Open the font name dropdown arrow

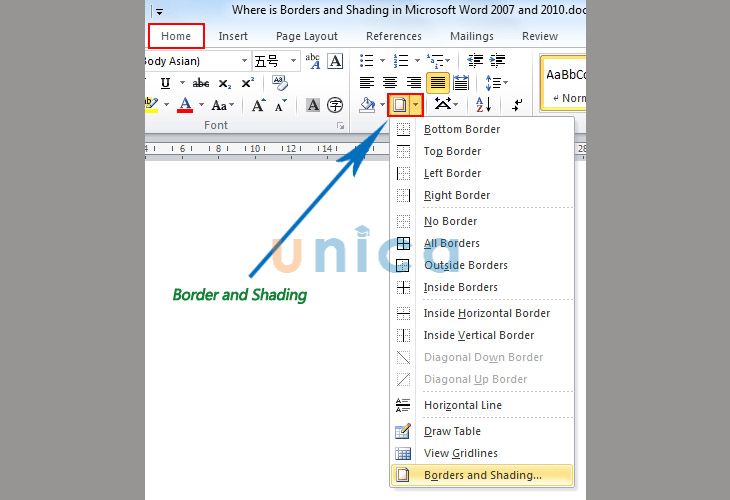point(244,61)
